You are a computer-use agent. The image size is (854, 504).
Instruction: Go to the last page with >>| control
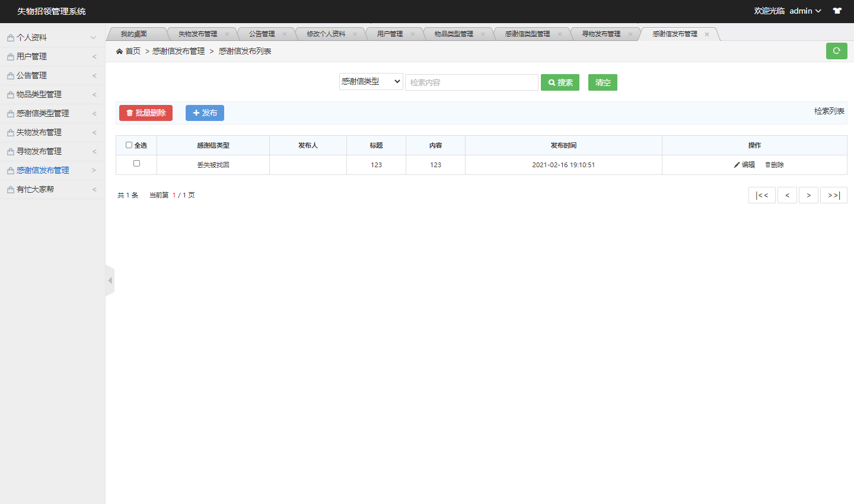(x=834, y=194)
